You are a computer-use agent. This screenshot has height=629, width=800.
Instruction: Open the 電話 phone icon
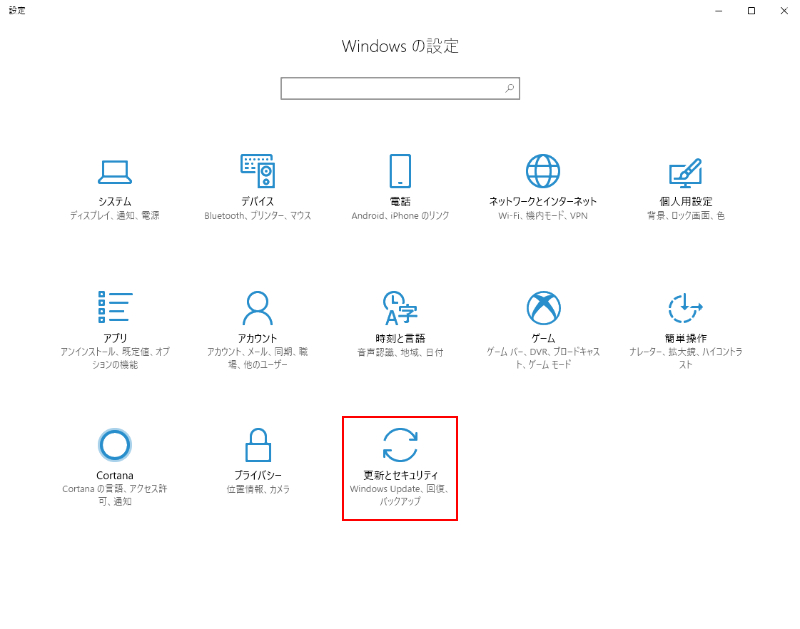coord(400,171)
